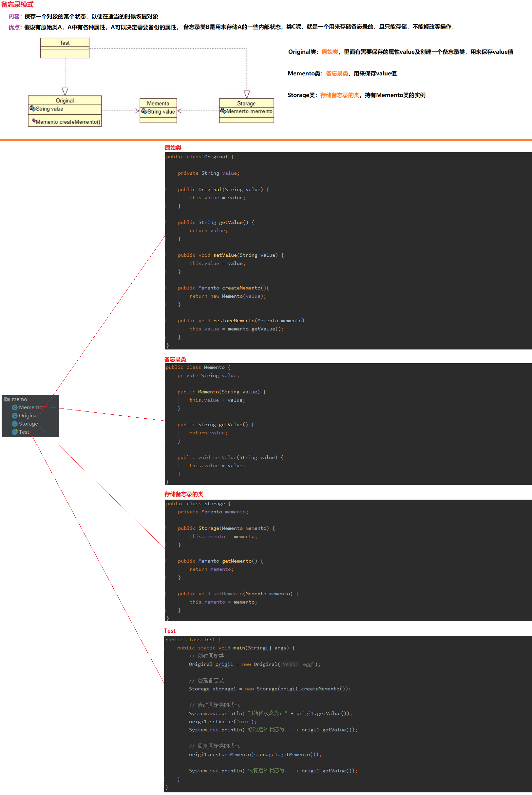
Task: Click the purple diamond beside createMemento()
Action: click(34, 121)
